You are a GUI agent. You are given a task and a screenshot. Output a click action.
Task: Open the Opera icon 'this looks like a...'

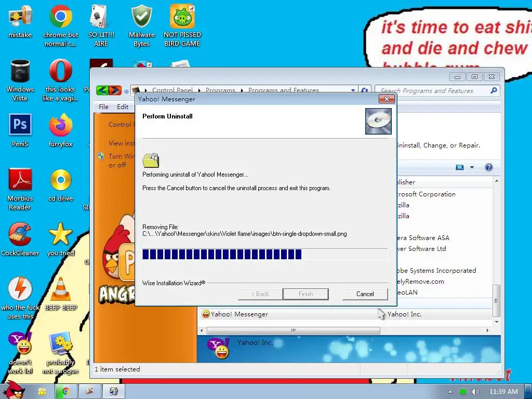(x=60, y=80)
